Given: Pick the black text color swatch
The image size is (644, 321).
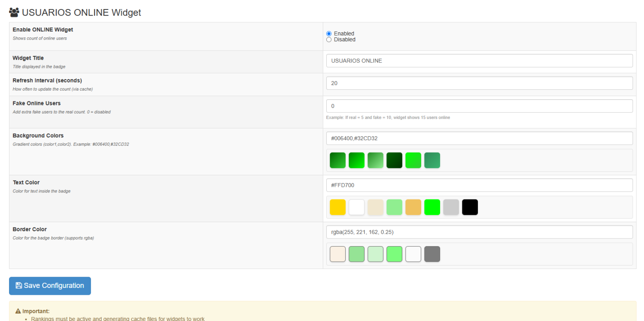Looking at the screenshot, I should coord(470,207).
